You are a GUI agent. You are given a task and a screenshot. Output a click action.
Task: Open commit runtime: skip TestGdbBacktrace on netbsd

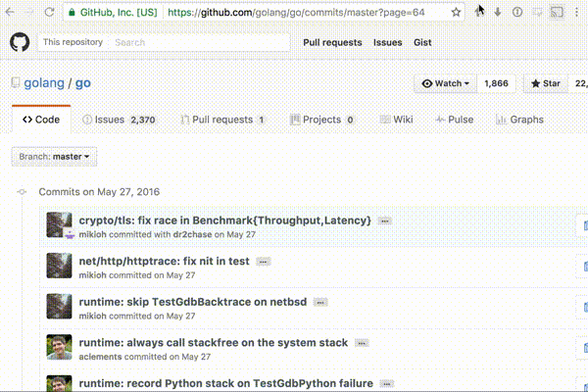point(193,302)
